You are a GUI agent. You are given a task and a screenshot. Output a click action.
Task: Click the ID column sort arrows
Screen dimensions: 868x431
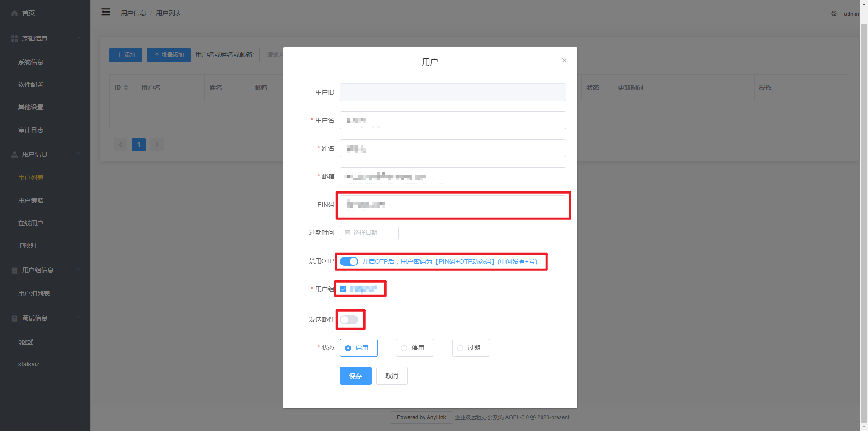pos(126,87)
